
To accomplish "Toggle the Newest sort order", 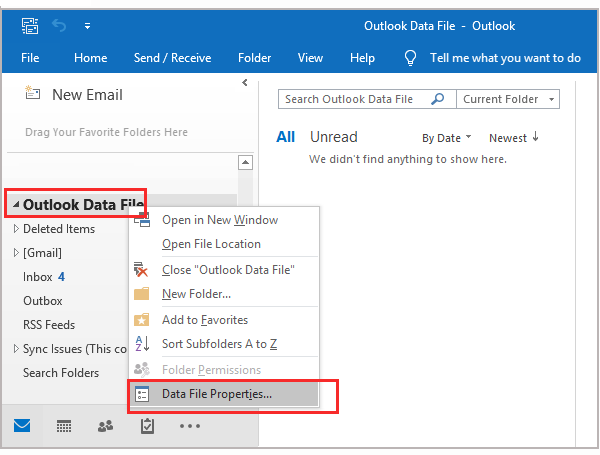I will click(x=514, y=137).
